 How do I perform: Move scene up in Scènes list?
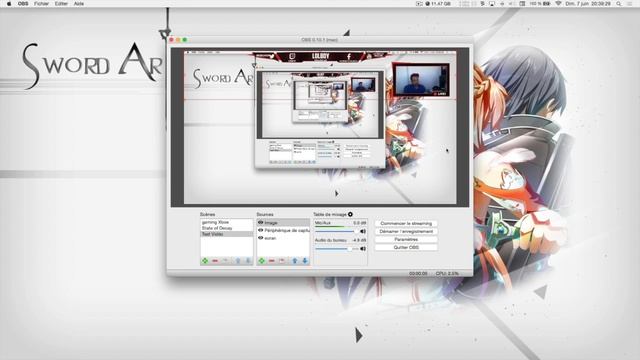[238, 261]
